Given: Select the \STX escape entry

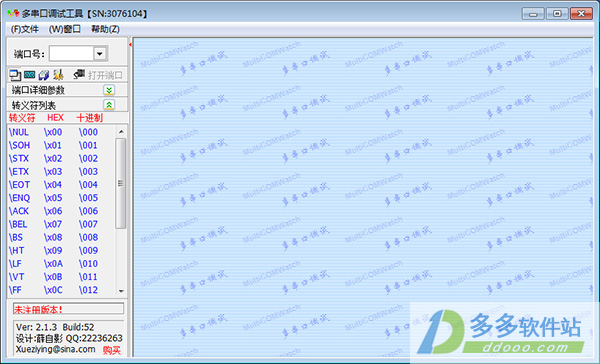Looking at the screenshot, I should (19, 158).
